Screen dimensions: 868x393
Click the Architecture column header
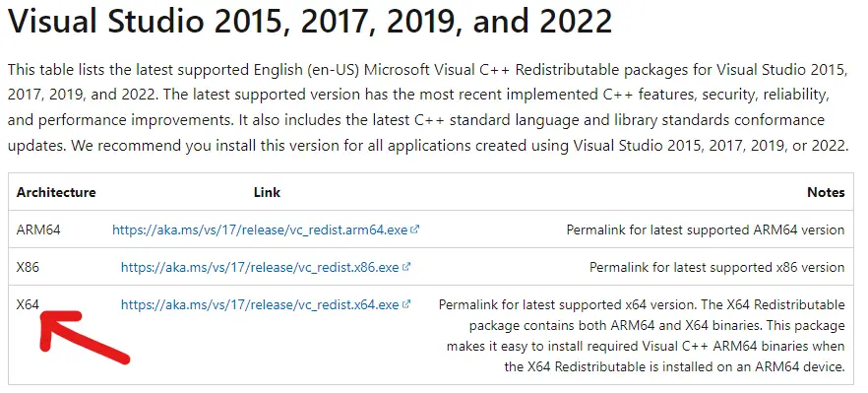(56, 192)
